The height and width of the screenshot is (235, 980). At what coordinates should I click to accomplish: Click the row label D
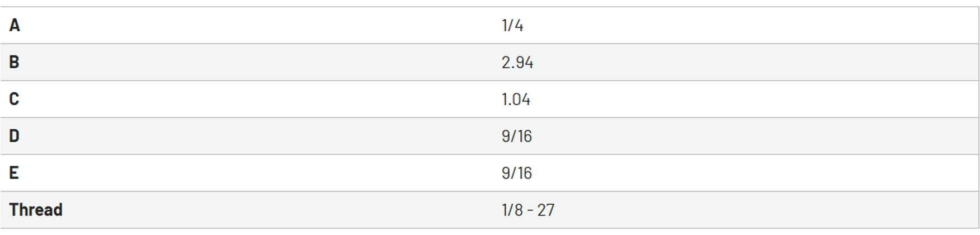point(15,137)
